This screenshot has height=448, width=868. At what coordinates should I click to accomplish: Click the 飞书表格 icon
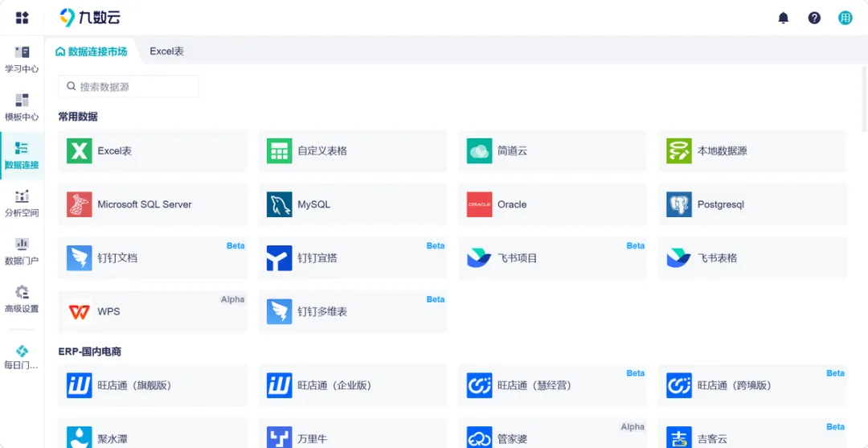point(678,258)
